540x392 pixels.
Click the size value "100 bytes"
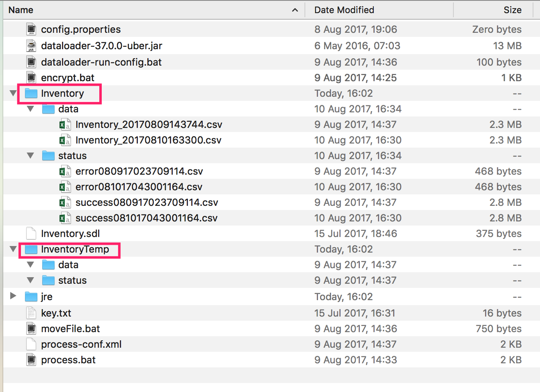(x=499, y=62)
